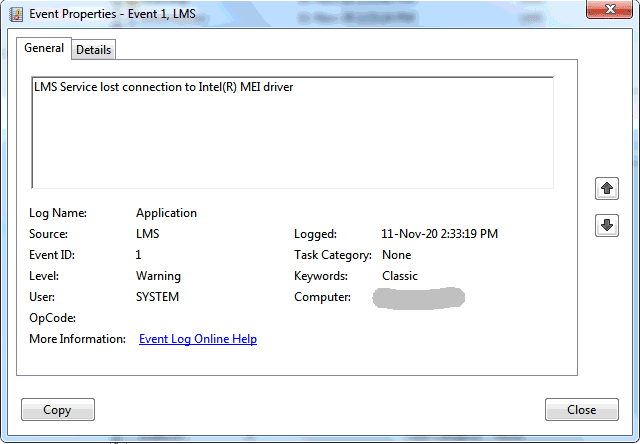Screen dimensions: 640x444
Task: Click the Level value Warning
Action: click(x=158, y=276)
